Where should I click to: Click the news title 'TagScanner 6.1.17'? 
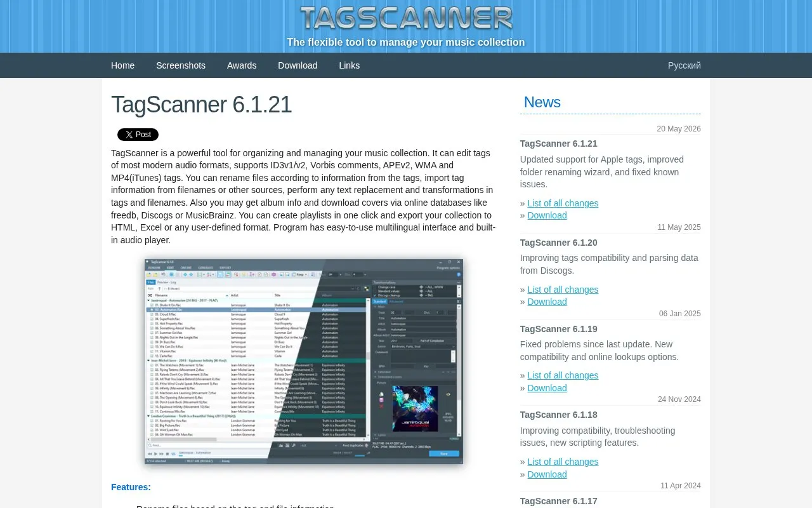(559, 501)
